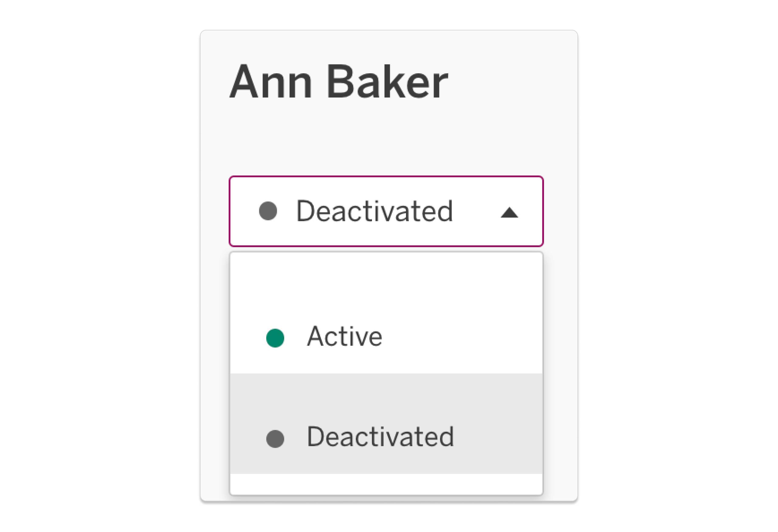
Task: Click the upward caret arrow icon
Action: pyautogui.click(x=509, y=212)
